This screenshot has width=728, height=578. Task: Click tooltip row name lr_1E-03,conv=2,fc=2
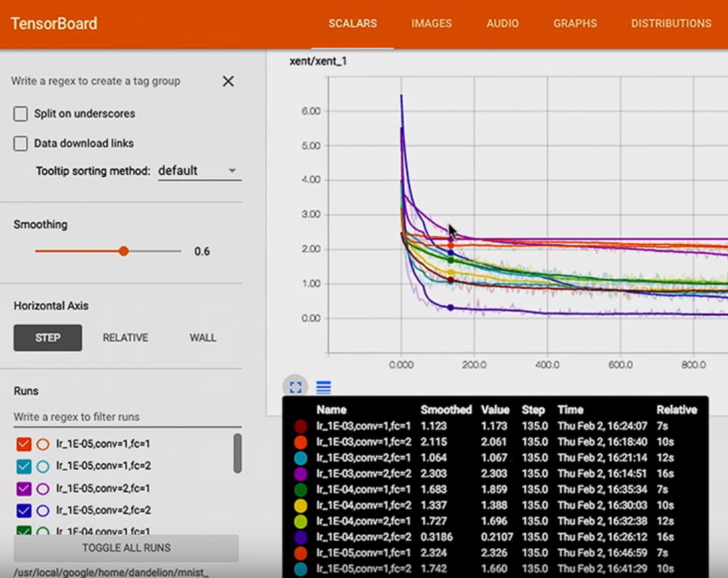click(x=364, y=474)
